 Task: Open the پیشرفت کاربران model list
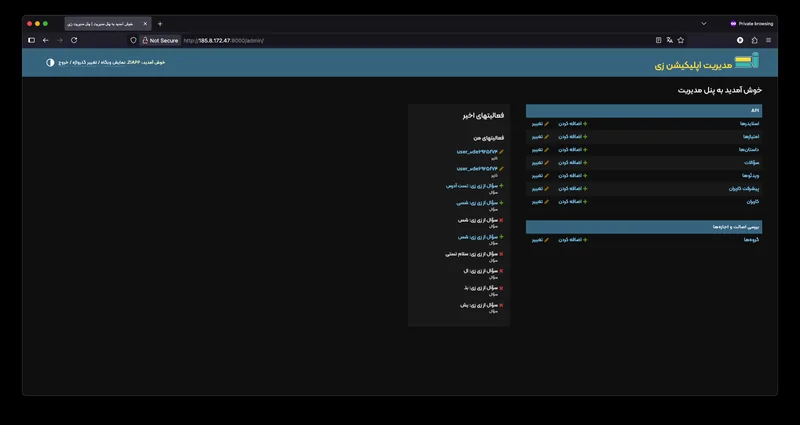744,189
